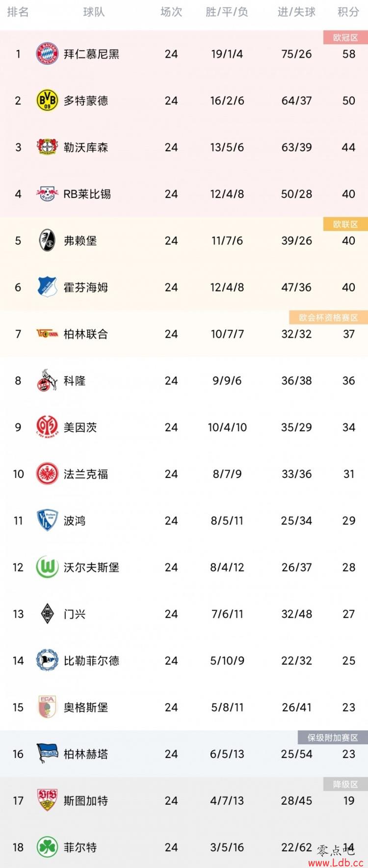Tap the 降级区 zone label
Viewport: 368px width, 868px height.
pos(345,784)
